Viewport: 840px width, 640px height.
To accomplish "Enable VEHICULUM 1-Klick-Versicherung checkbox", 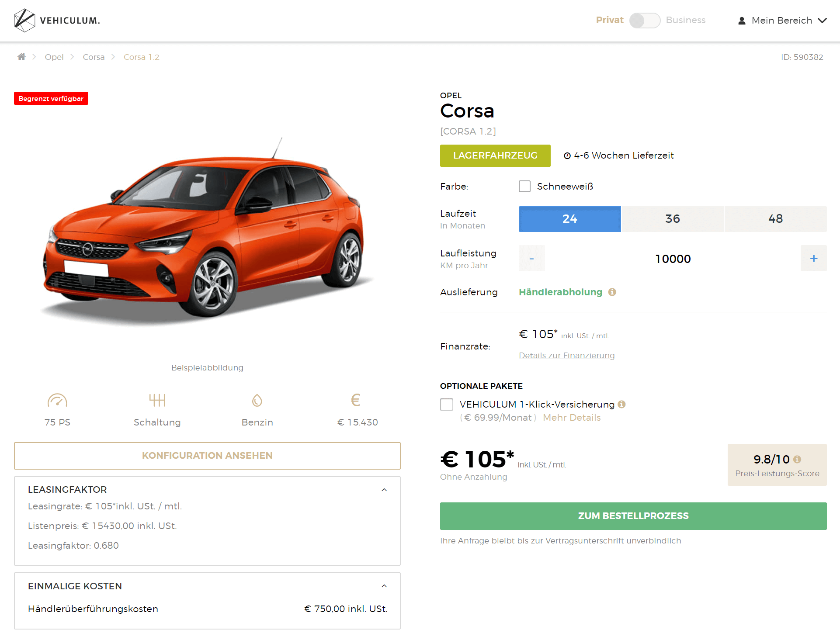I will 447,405.
